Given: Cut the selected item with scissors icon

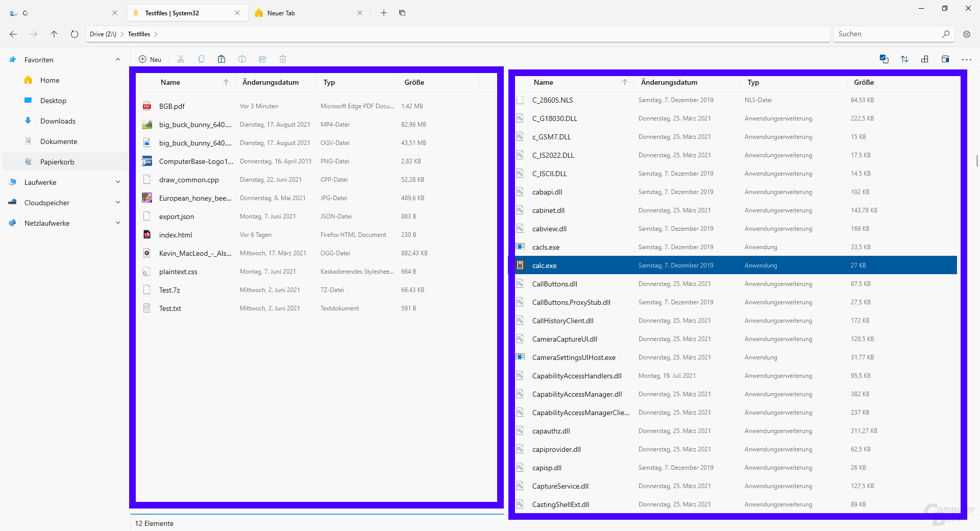Looking at the screenshot, I should (x=181, y=59).
